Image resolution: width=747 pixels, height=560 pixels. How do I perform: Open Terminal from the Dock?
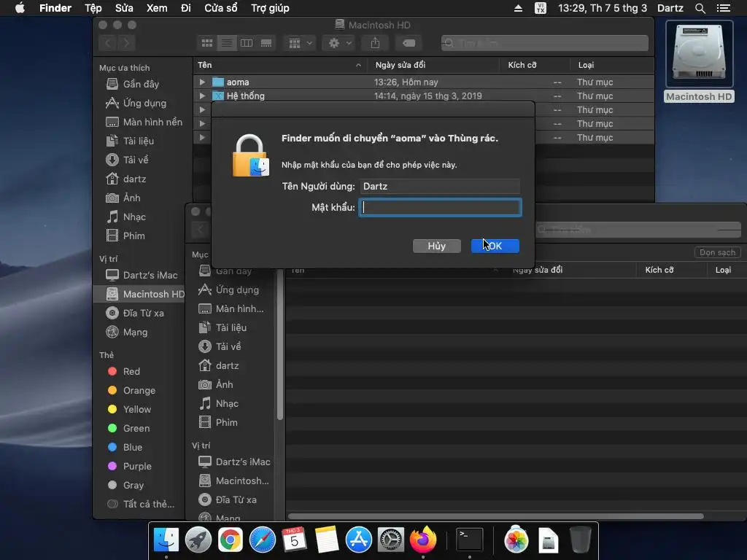[469, 540]
